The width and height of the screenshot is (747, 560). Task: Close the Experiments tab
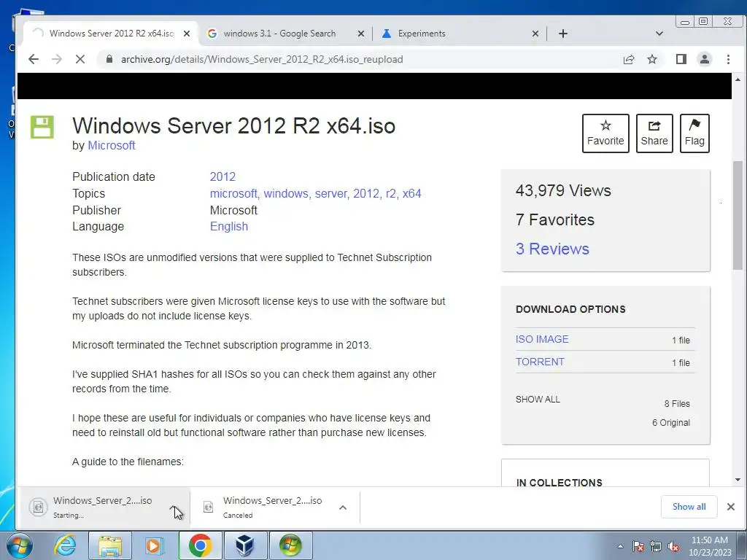(x=535, y=34)
